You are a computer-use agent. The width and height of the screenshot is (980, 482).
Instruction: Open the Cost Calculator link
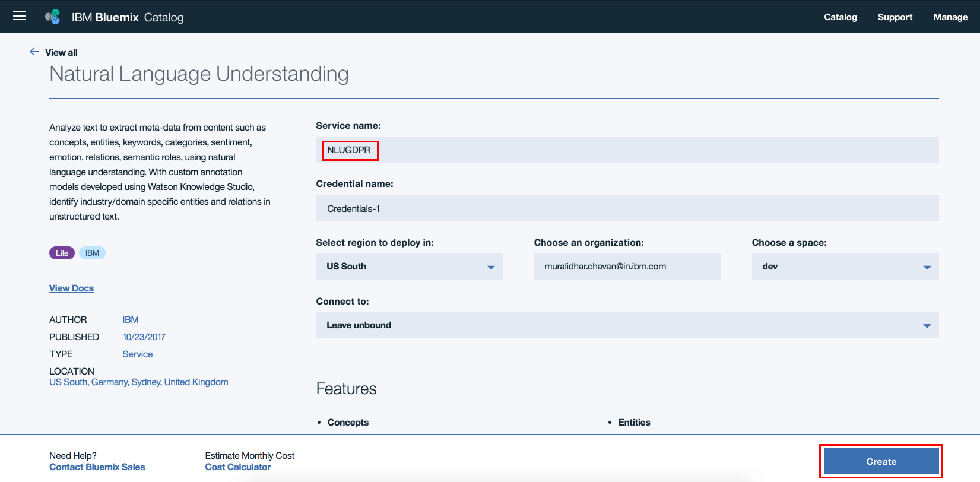[237, 467]
